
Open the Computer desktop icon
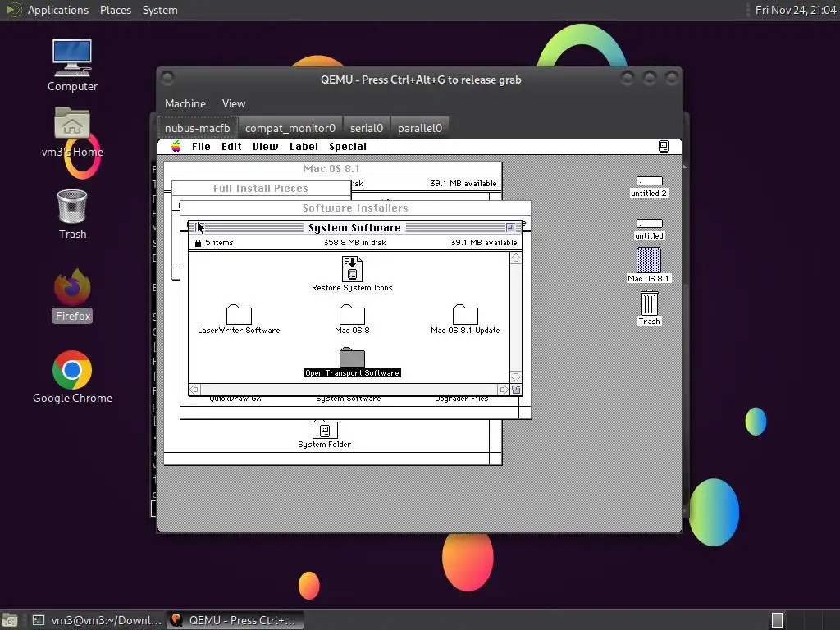pyautogui.click(x=72, y=65)
